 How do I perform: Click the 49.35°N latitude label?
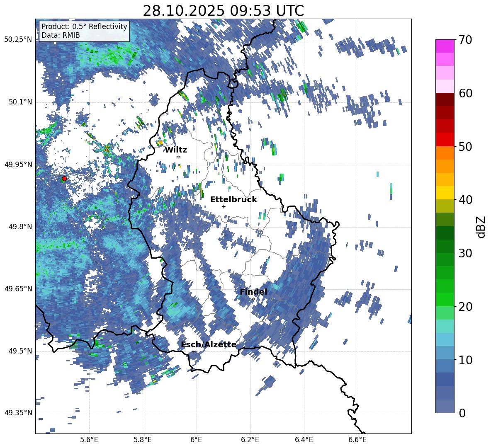pos(18,413)
